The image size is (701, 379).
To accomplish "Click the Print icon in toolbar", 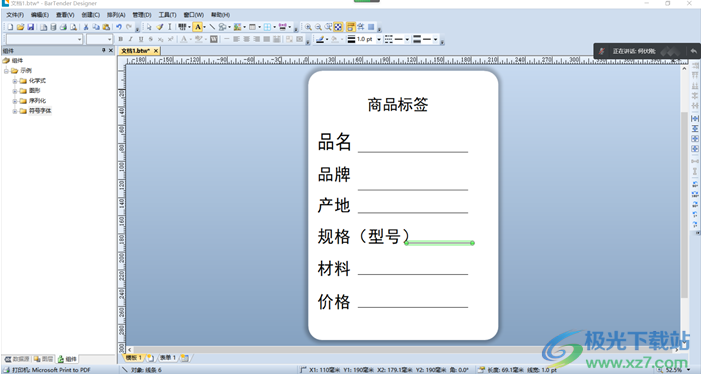I will (x=63, y=27).
